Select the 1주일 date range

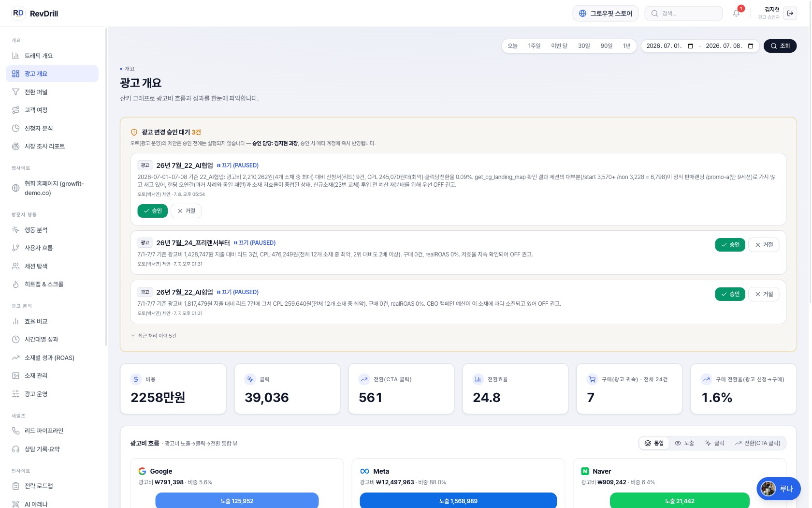[534, 46]
